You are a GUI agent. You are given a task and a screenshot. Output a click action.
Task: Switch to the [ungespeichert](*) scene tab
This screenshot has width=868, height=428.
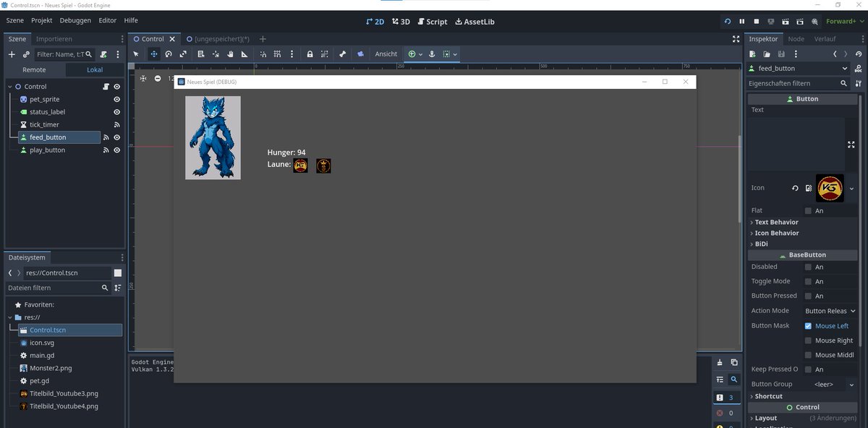217,39
